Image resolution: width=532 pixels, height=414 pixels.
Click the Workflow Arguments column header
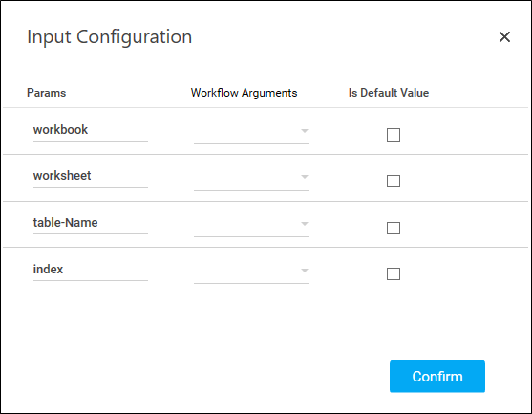[244, 93]
